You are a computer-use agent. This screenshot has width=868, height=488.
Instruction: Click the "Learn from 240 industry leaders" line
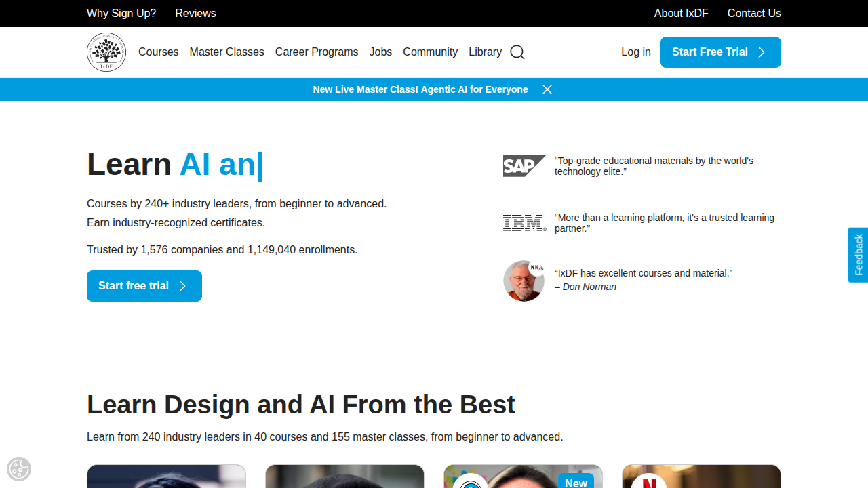[x=325, y=437]
